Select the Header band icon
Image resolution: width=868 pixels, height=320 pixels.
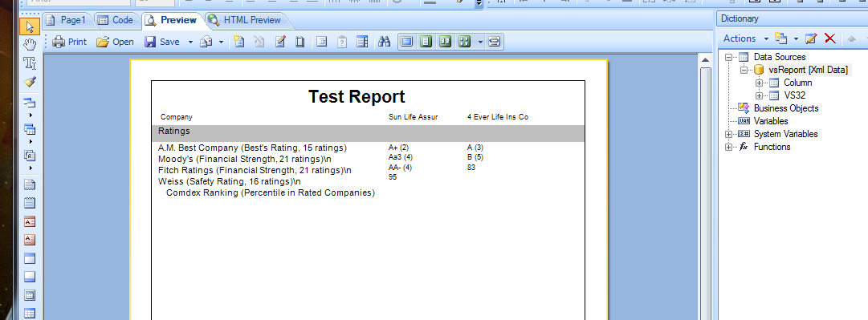pos(30,295)
